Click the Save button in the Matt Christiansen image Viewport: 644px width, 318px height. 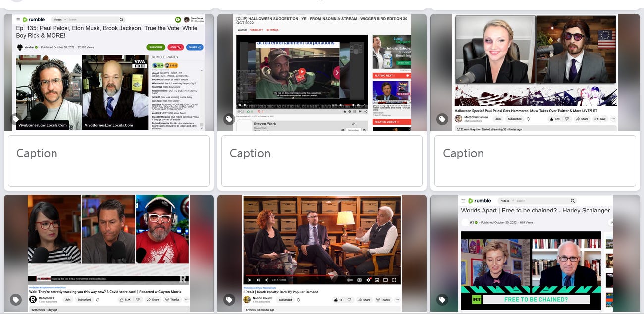[x=600, y=119]
